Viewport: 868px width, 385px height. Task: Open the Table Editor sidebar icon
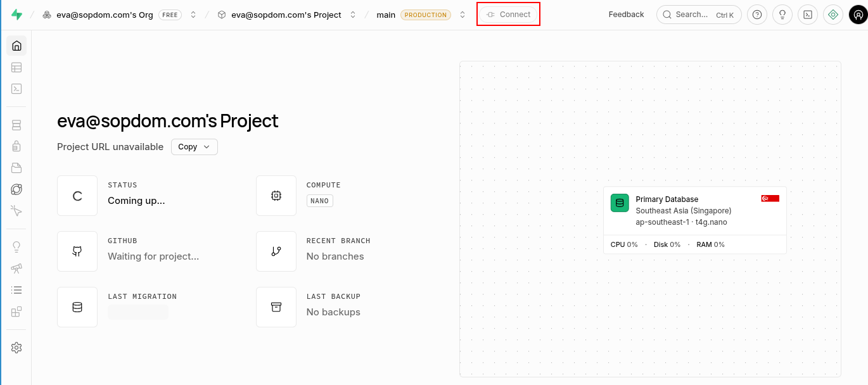tap(16, 67)
